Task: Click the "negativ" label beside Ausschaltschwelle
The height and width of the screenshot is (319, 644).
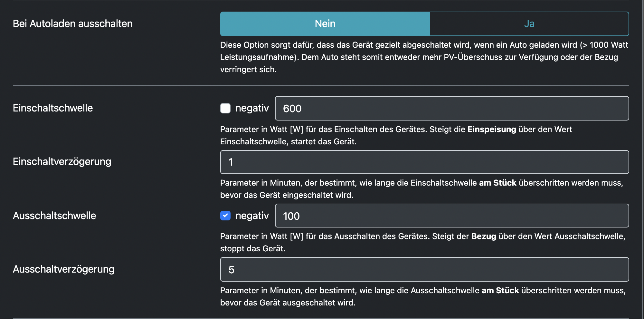Action: click(x=252, y=216)
